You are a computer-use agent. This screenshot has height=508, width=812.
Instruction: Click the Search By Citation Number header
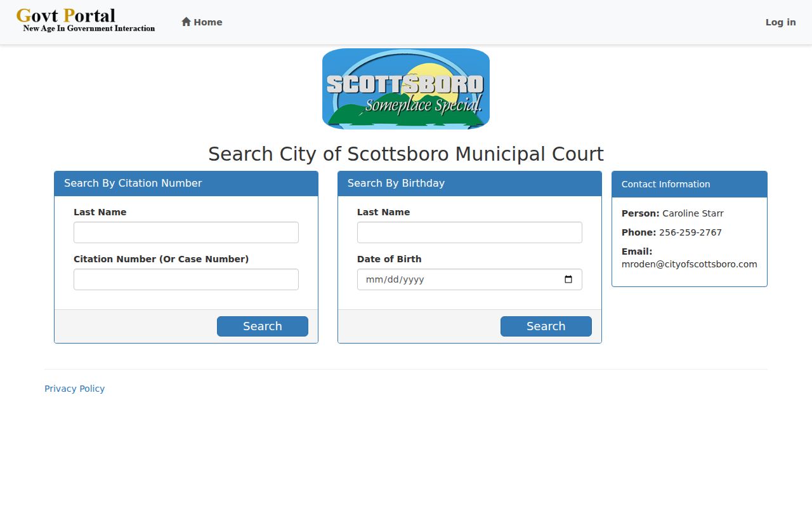[x=186, y=184]
